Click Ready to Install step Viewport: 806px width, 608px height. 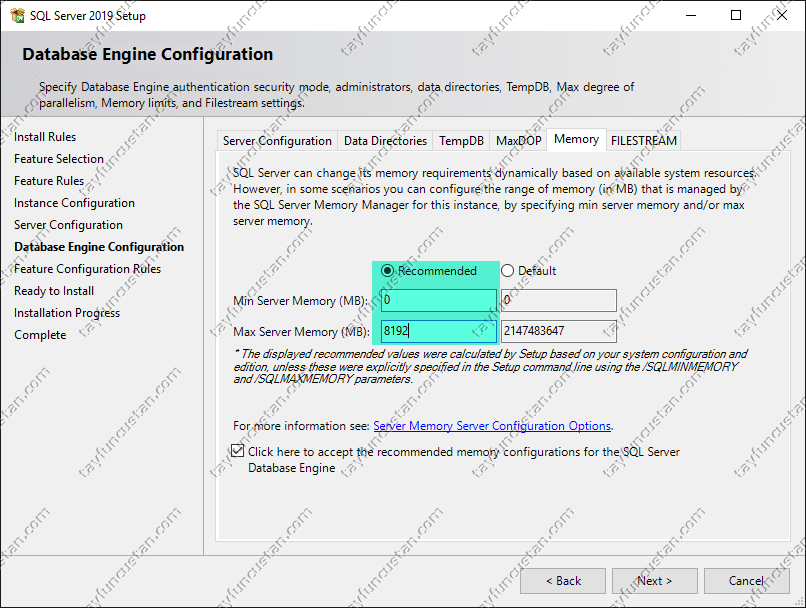pyautogui.click(x=53, y=291)
